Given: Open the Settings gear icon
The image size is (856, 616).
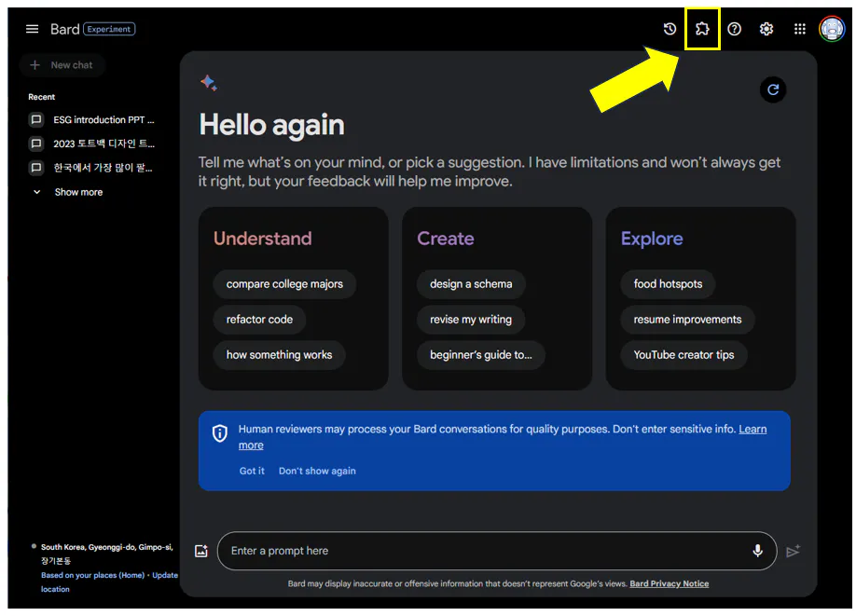Looking at the screenshot, I should [x=766, y=29].
